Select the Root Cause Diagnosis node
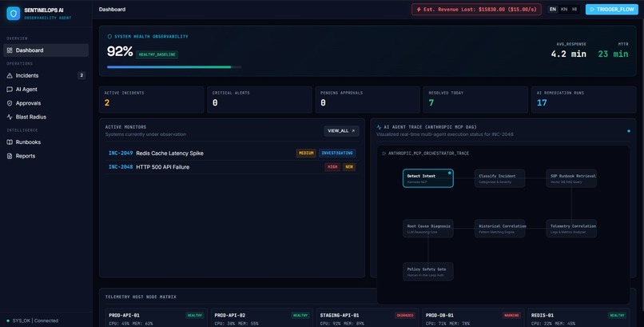644x327 pixels. (428, 229)
